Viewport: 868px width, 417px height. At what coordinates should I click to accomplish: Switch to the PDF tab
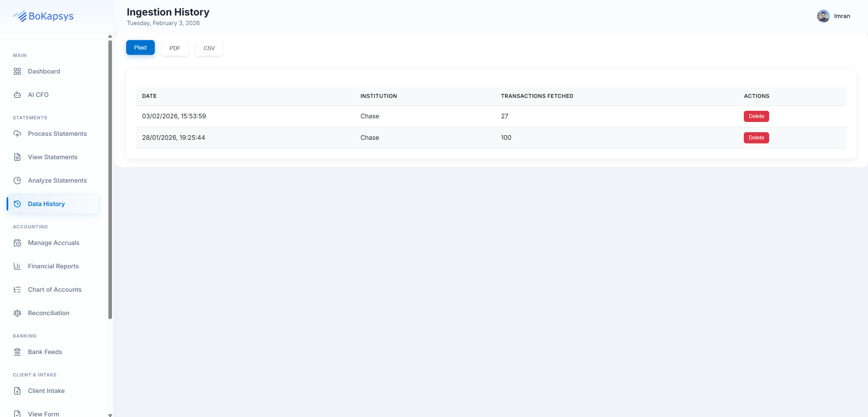tap(175, 48)
